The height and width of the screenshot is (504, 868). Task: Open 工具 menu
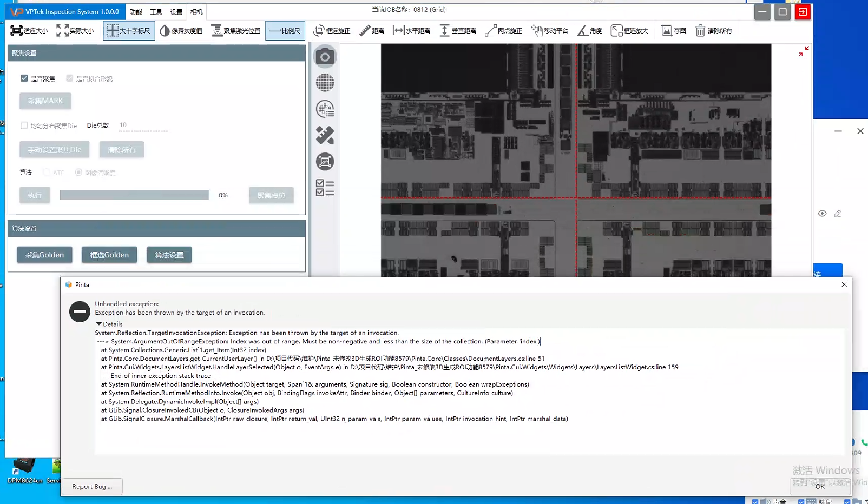click(x=156, y=12)
